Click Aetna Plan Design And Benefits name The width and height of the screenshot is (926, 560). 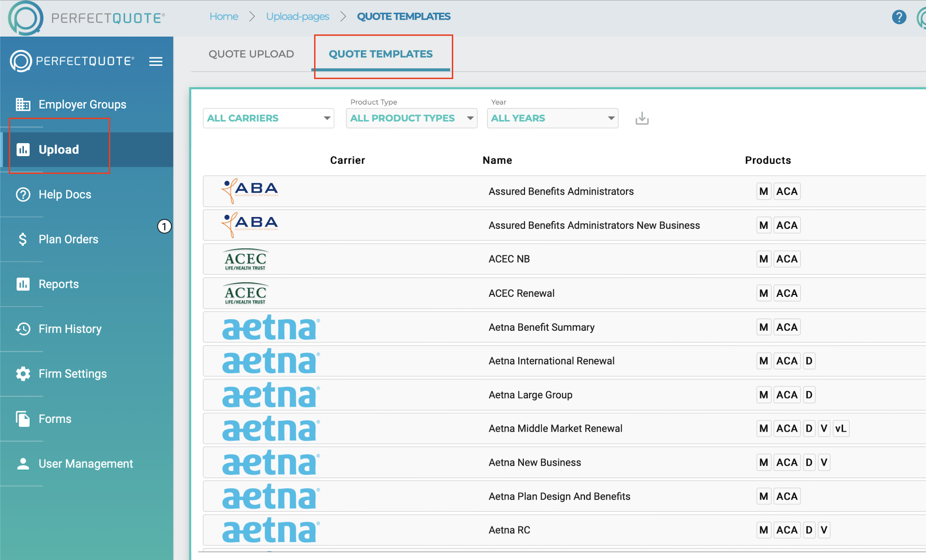(559, 496)
